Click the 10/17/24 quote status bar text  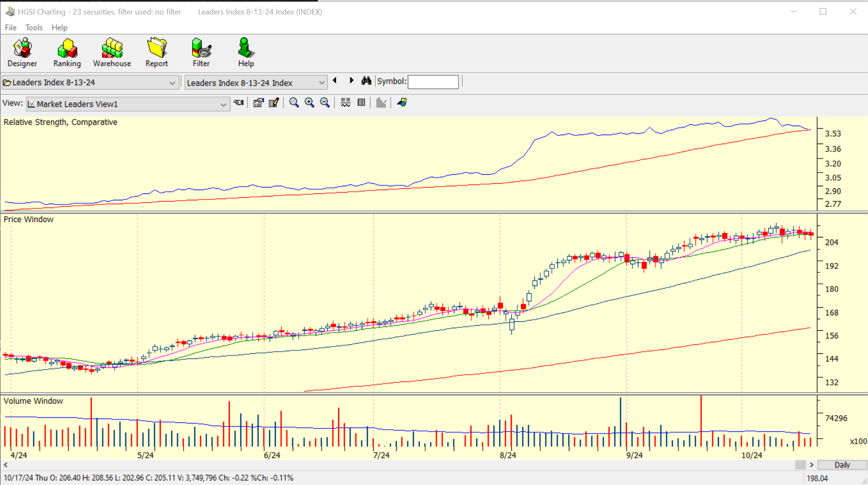pos(149,478)
